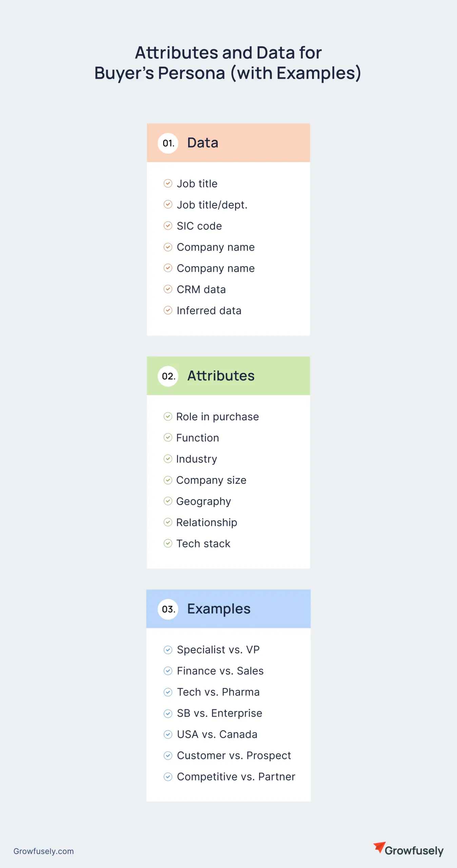The width and height of the screenshot is (457, 868).
Task: Toggle the check mark by Customer vs. Prospect
Action: pos(168,755)
